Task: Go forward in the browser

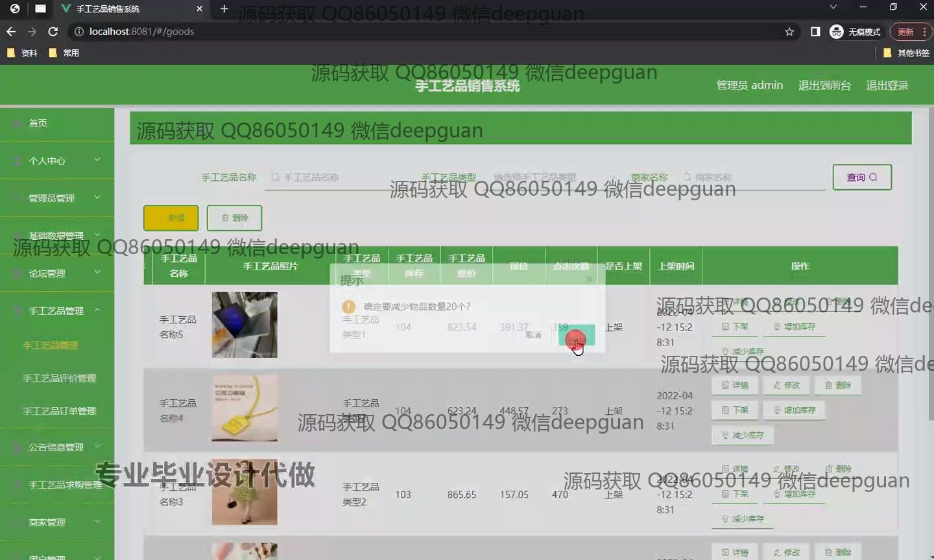Action: (32, 31)
